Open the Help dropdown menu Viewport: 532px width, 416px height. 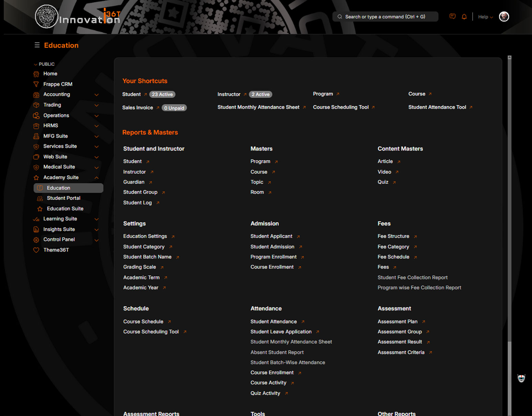click(x=485, y=17)
